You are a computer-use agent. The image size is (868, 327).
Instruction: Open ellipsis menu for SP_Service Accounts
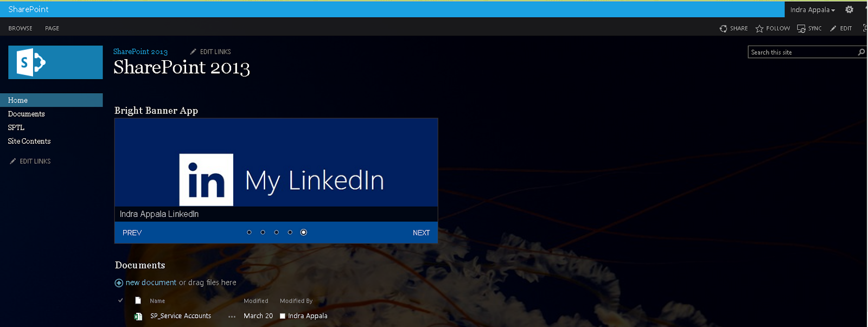pos(232,317)
